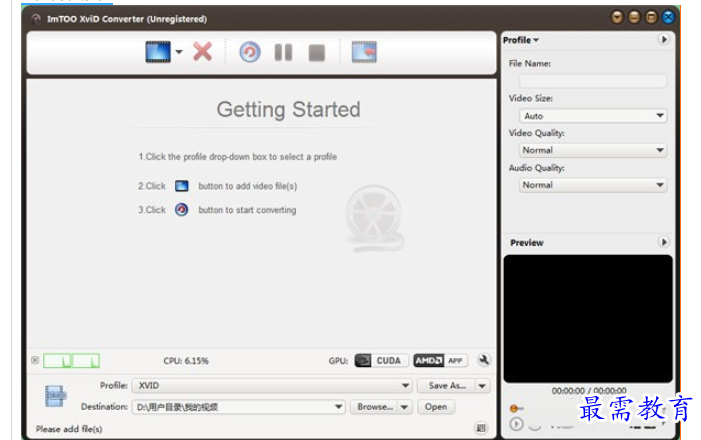The width and height of the screenshot is (701, 440).
Task: Start conversion with the Convert icon
Action: pos(249,52)
